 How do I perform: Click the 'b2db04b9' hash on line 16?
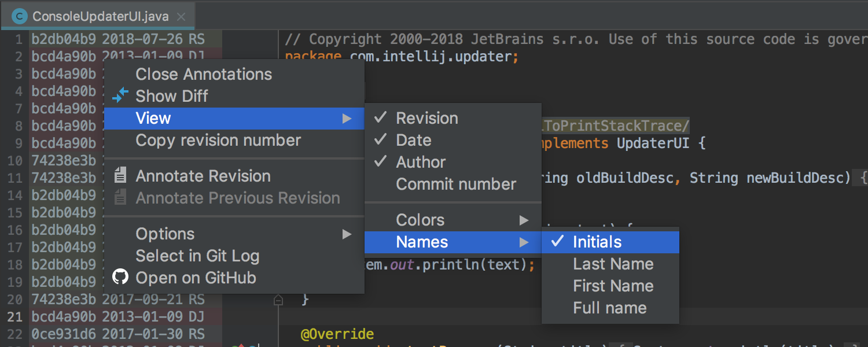pos(64,230)
